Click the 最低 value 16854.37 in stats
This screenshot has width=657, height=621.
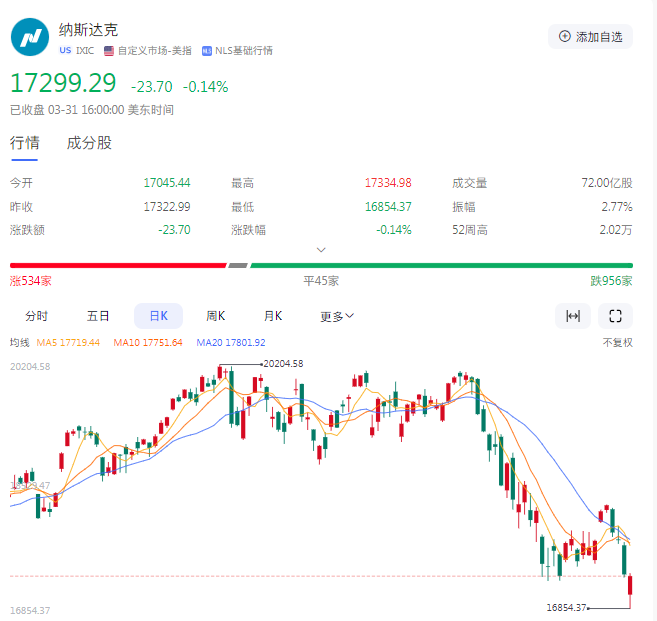click(x=388, y=207)
